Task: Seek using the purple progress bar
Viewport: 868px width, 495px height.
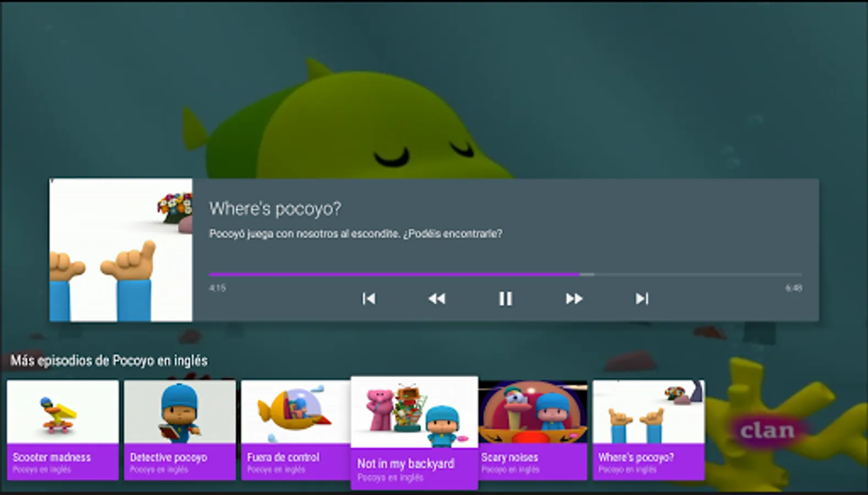Action: click(x=505, y=274)
